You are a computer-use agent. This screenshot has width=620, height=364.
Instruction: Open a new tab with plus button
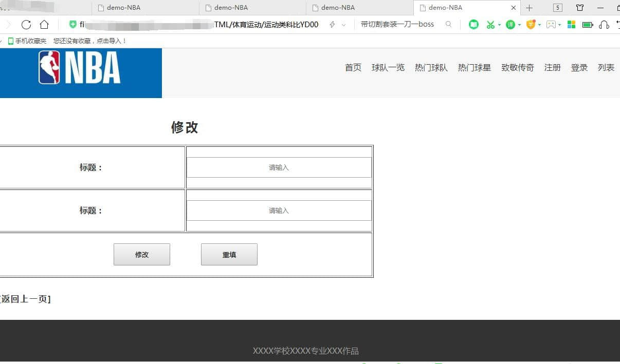[529, 8]
